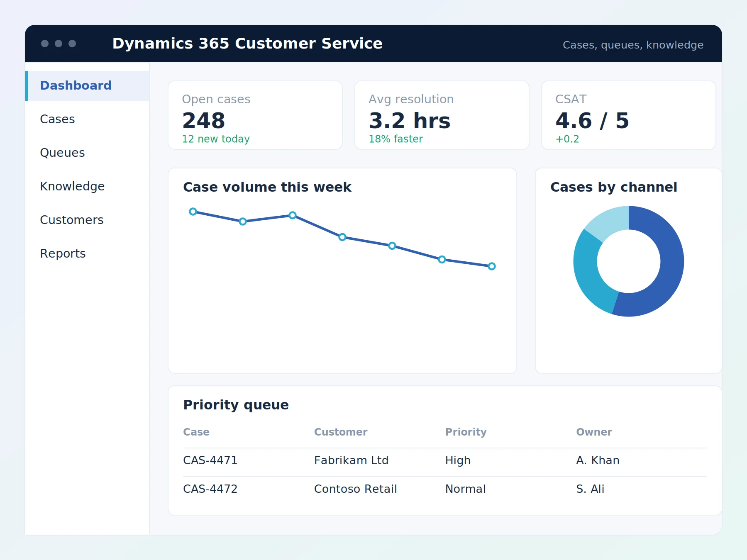Screen dimensions: 747x560
Task: Click the "12 new today" text
Action: point(216,139)
